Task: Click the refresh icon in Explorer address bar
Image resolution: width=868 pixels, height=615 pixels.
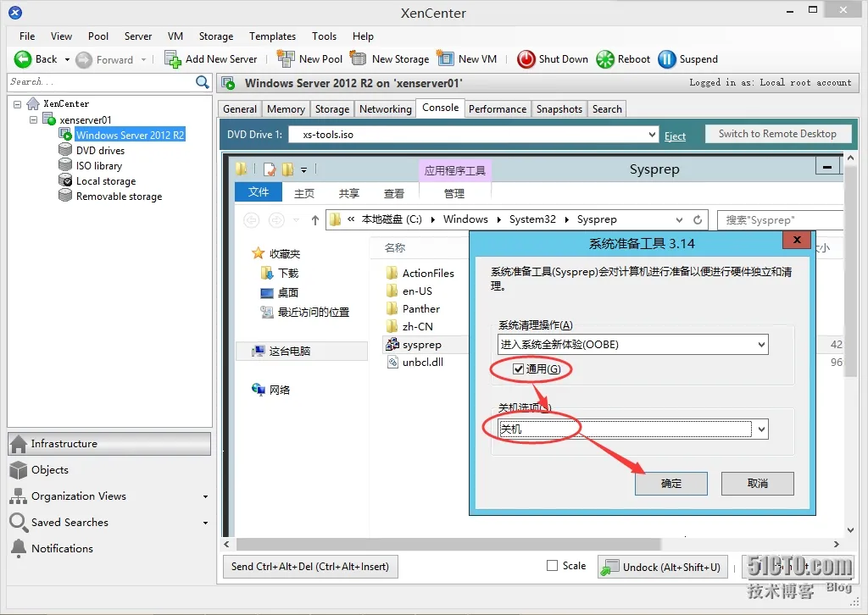Action: (x=698, y=219)
